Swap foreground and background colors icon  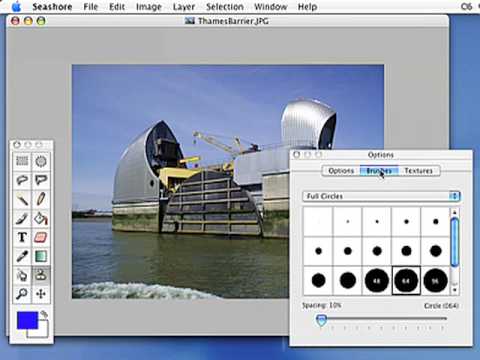pyautogui.click(x=44, y=314)
